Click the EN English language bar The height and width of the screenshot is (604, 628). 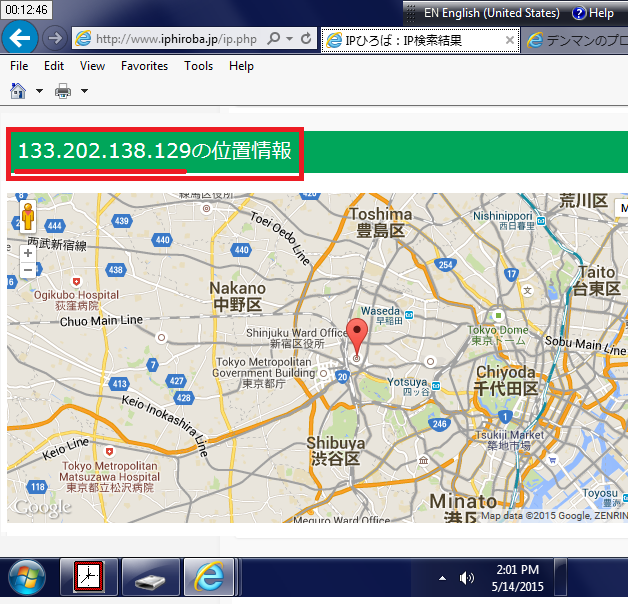coord(491,13)
